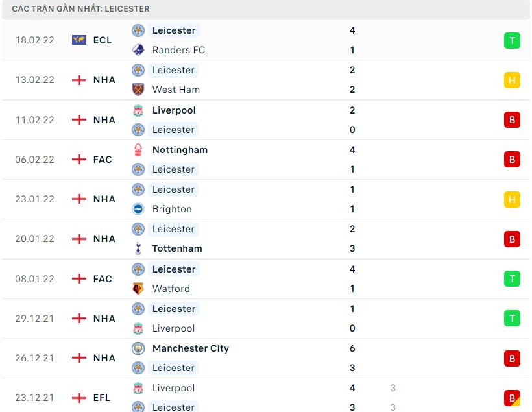The width and height of the screenshot is (532, 412).
Task: Click the Manchester City club crest
Action: click(138, 348)
